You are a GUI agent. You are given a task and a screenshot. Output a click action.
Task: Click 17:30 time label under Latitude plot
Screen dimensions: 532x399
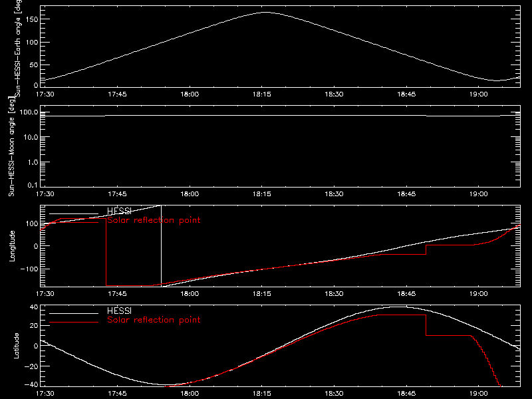(x=45, y=393)
